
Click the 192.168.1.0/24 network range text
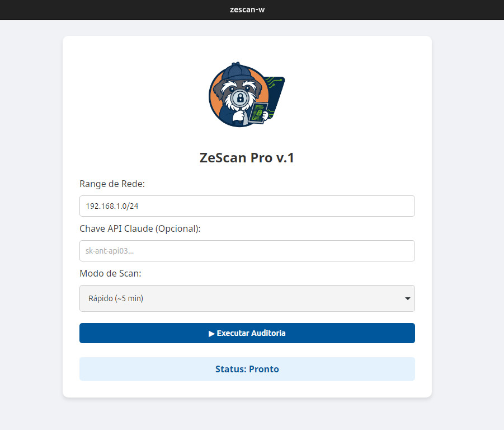point(112,206)
